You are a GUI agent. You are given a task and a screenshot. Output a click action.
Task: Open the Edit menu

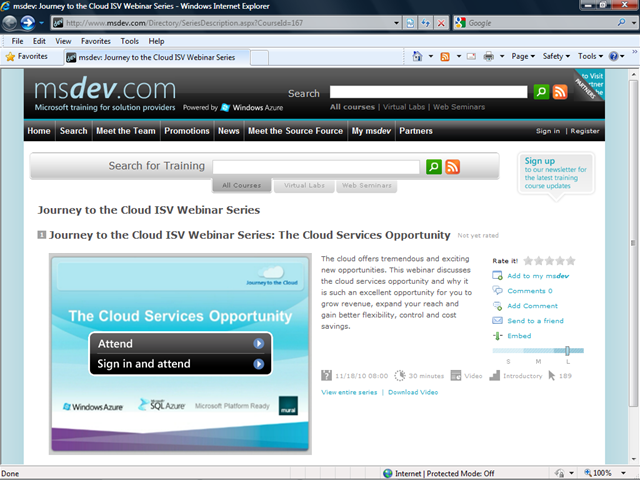coord(39,41)
